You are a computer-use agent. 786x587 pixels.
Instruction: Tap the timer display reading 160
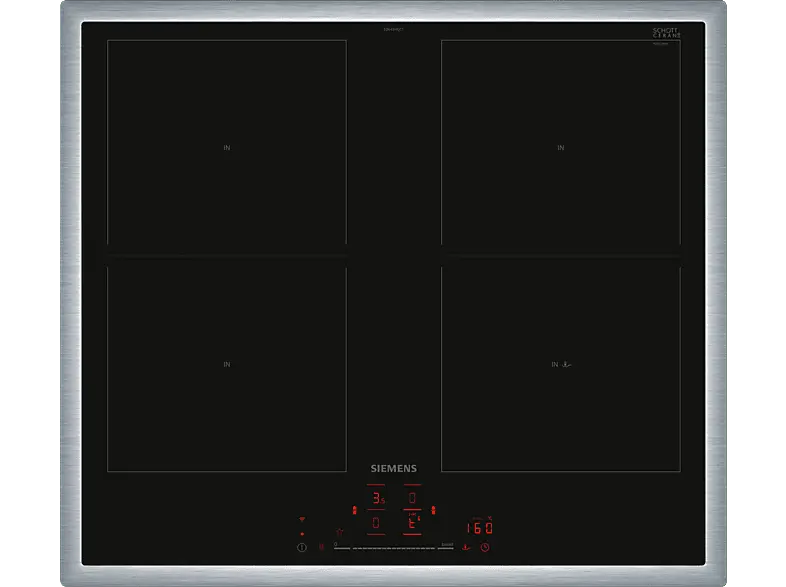(x=480, y=528)
